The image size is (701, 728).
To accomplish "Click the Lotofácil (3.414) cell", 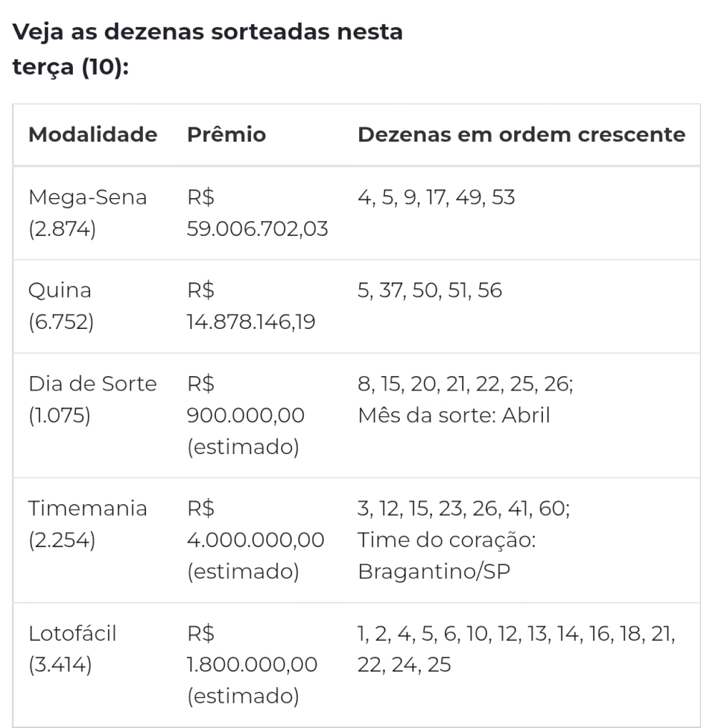I will pyautogui.click(x=72, y=649).
